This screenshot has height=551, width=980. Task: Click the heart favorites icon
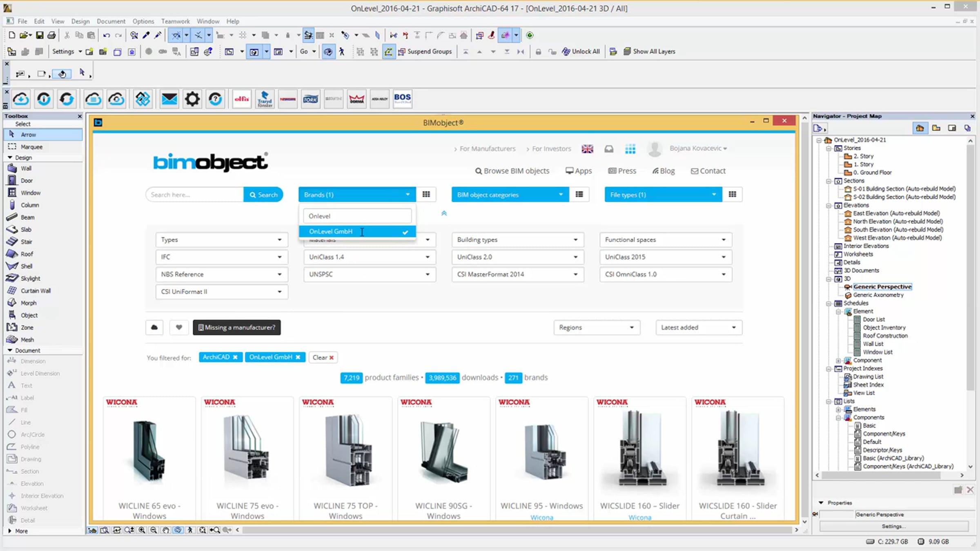[179, 327]
